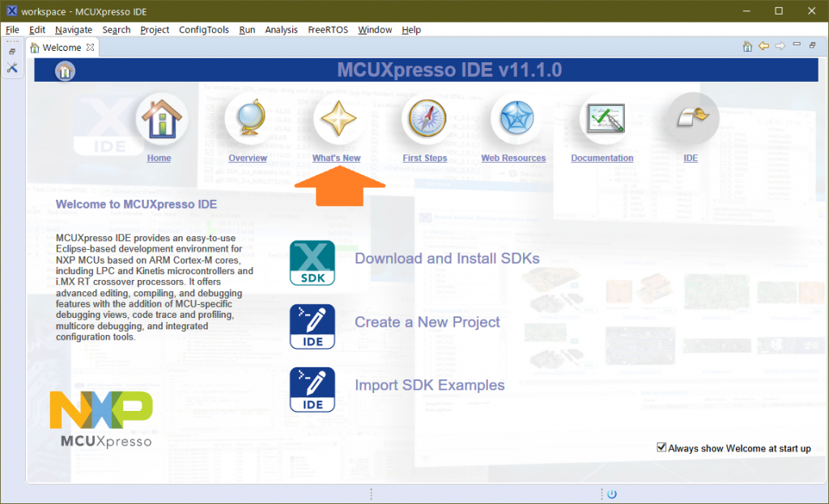Viewport: 829px width, 504px height.
Task: Close the Welcome tab
Action: click(x=91, y=48)
